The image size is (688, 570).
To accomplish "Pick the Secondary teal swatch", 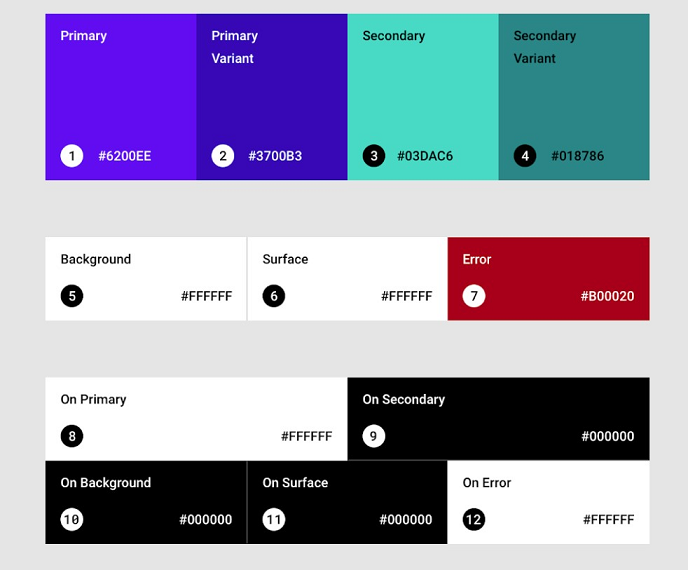I will tap(423, 97).
